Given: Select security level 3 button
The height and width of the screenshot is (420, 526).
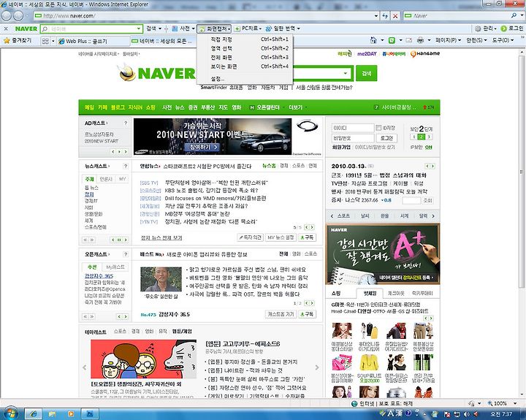Looking at the screenshot, I should tap(429, 137).
